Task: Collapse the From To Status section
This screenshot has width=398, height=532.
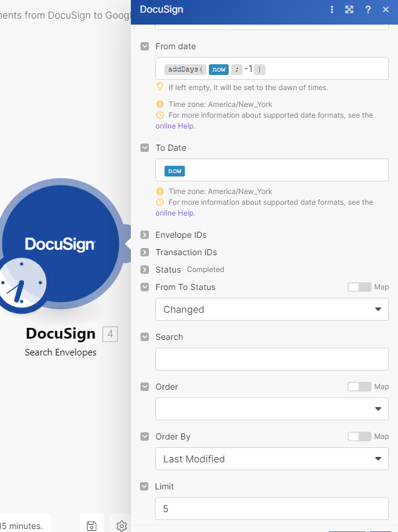Action: pos(145,287)
